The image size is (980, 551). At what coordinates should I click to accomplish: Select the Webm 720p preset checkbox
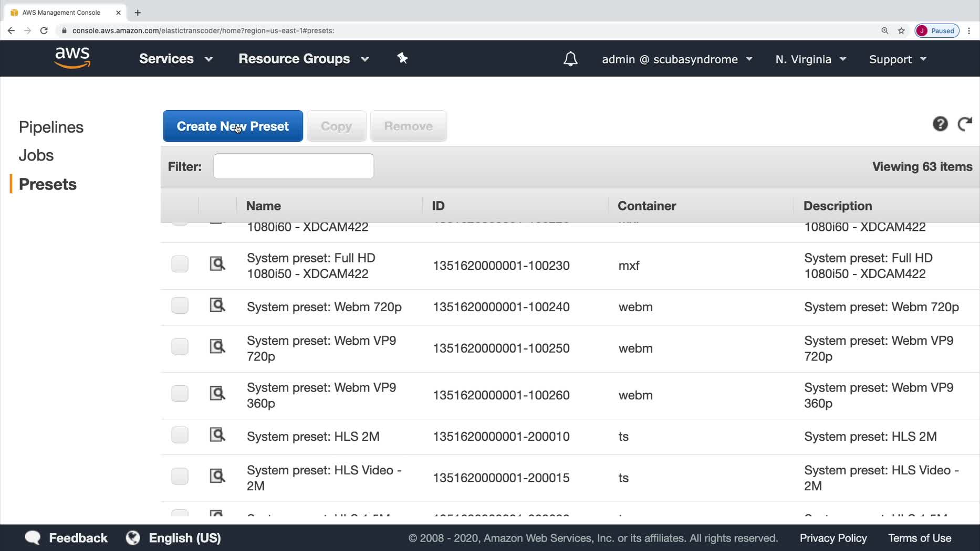tap(180, 305)
